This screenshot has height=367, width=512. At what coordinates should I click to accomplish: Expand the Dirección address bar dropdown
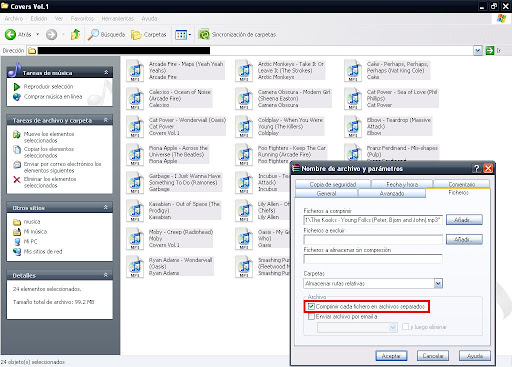(478, 50)
